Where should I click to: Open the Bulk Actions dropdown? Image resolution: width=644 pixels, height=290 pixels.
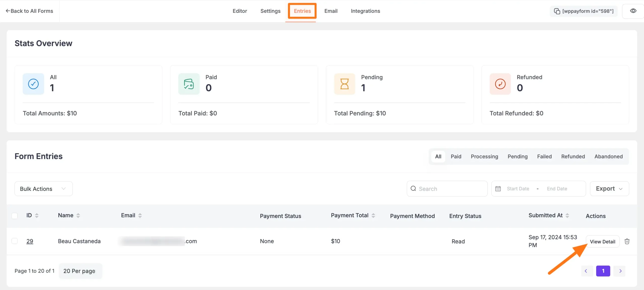tap(44, 189)
